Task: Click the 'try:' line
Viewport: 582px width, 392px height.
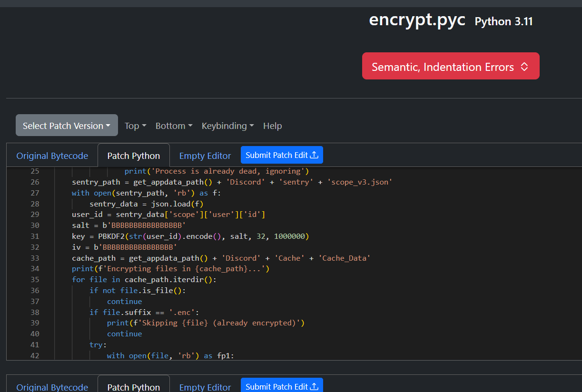Action: [98, 344]
